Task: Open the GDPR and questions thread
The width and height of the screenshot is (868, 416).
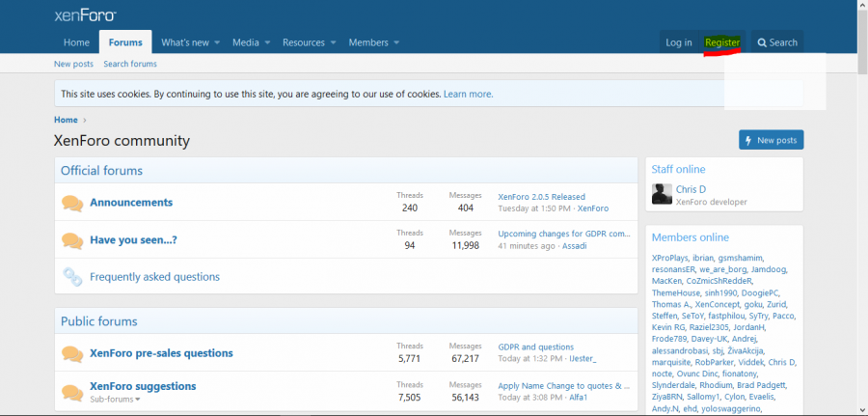Action: 536,347
